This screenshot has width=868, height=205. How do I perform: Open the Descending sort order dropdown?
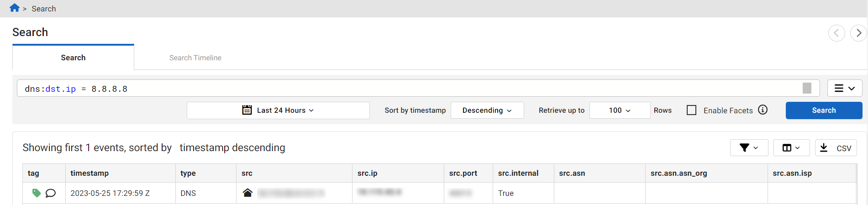[487, 110]
